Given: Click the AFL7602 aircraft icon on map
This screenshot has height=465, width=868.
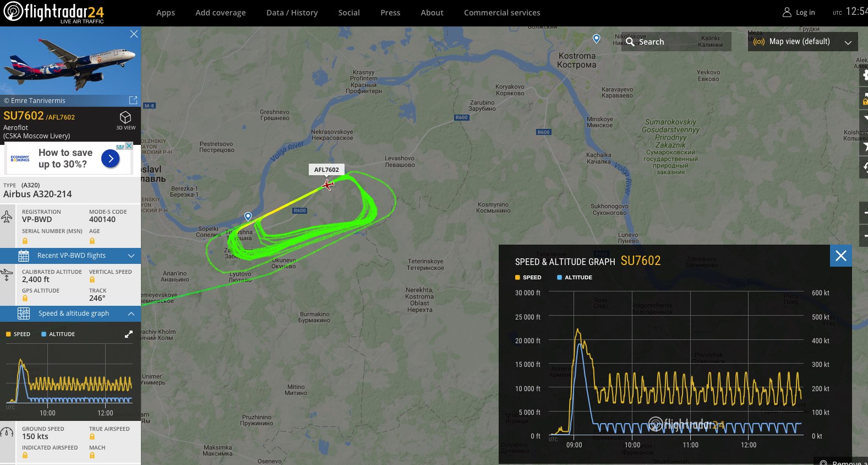Looking at the screenshot, I should click(x=328, y=185).
